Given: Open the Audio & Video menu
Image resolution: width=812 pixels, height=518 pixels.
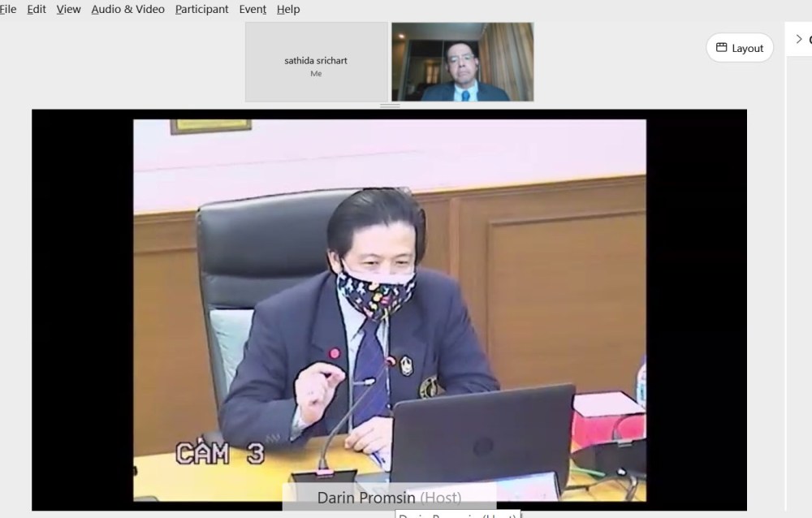Looking at the screenshot, I should click(x=127, y=9).
